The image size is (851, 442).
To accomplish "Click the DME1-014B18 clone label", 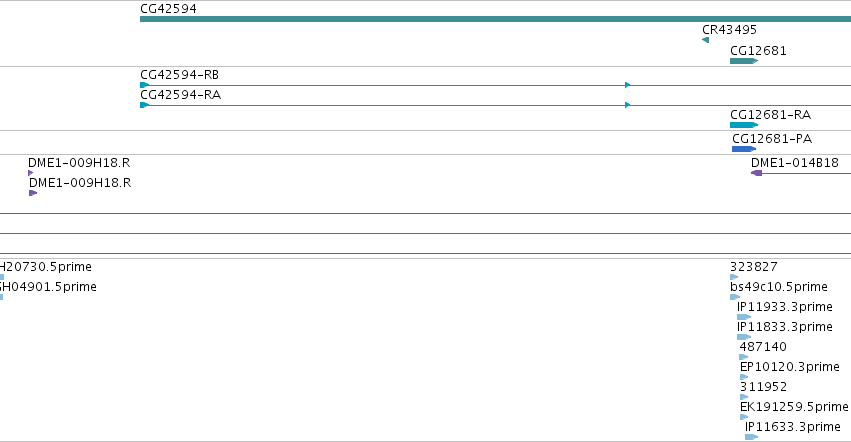I will [x=795, y=162].
